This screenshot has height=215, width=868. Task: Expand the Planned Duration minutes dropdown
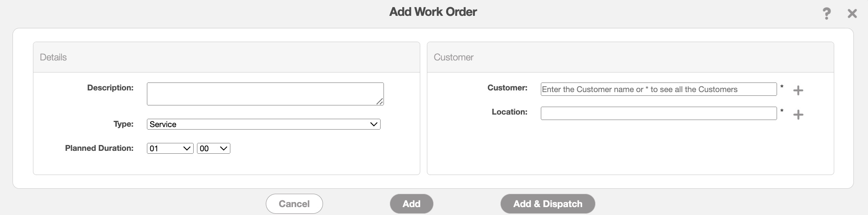coord(213,148)
